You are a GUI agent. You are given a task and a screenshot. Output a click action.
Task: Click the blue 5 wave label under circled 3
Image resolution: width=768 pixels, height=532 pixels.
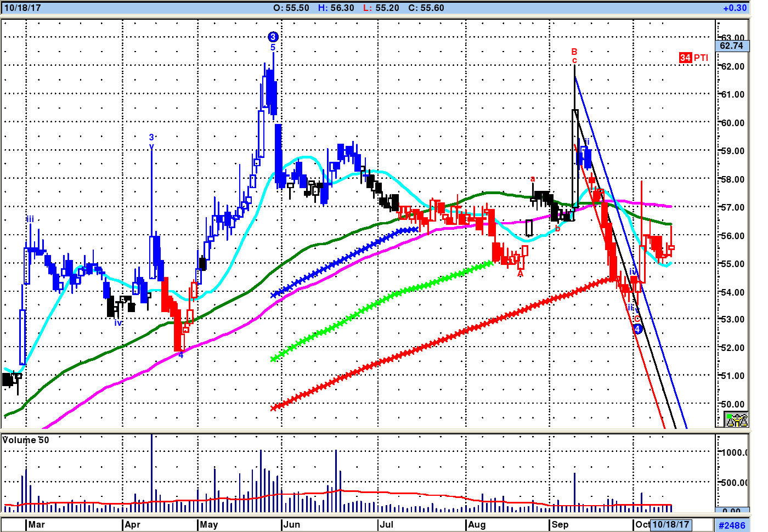pos(273,48)
